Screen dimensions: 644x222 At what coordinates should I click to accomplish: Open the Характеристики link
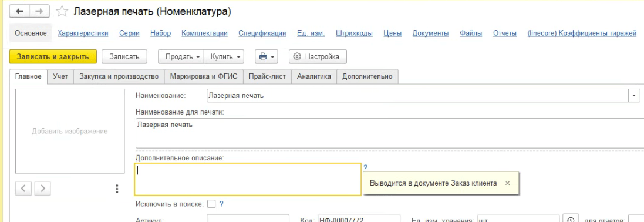tap(83, 33)
